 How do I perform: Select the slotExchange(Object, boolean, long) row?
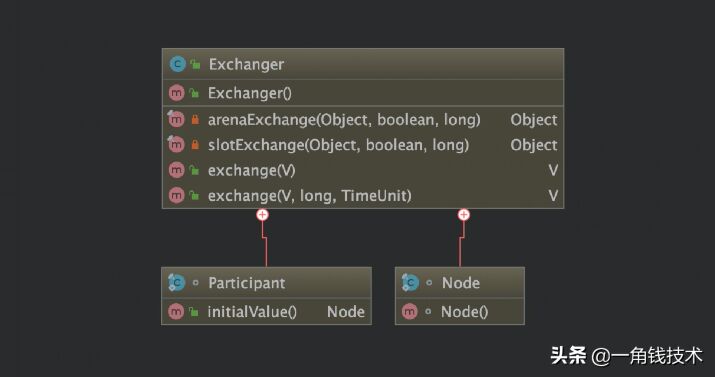click(x=363, y=145)
